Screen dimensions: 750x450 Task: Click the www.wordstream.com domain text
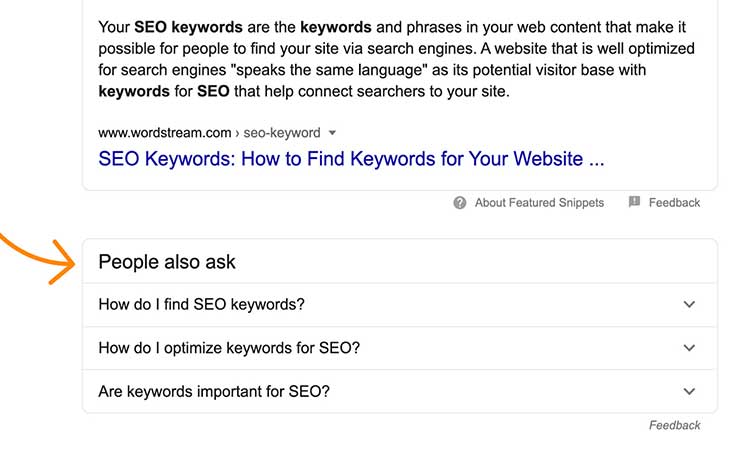coord(166,133)
